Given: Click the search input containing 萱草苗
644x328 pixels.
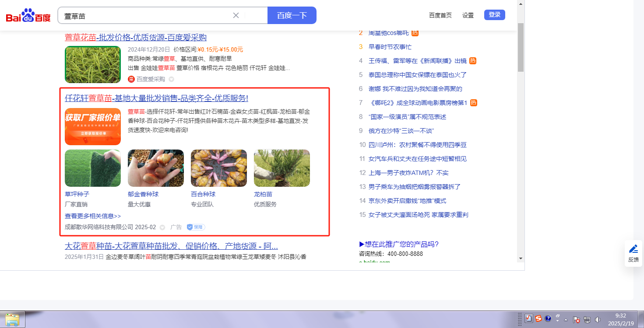Looking at the screenshot, I should pos(144,16).
